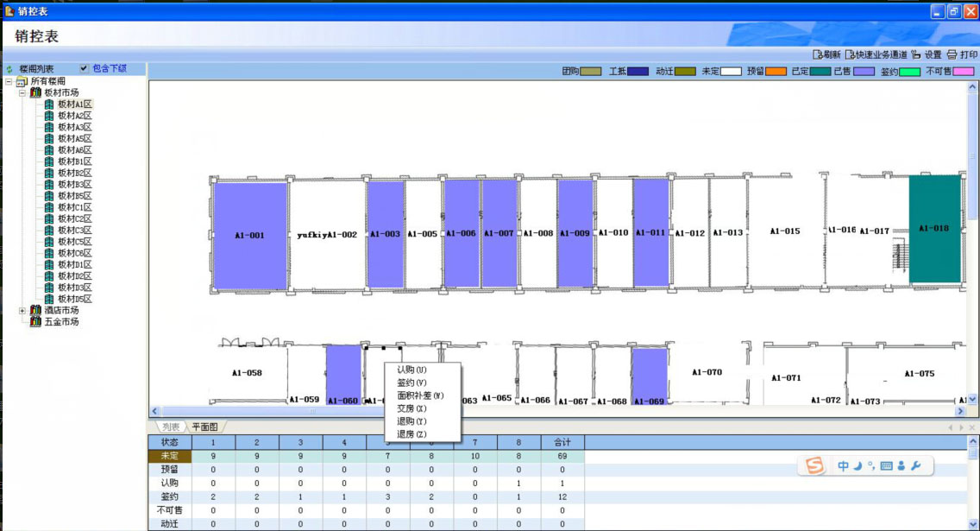The image size is (980, 531).
Task: Click the 刷新 refresh icon in toolbar
Action: pyautogui.click(x=817, y=54)
